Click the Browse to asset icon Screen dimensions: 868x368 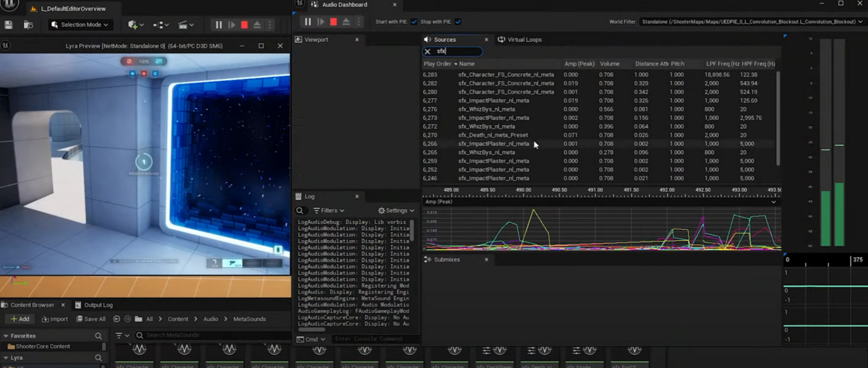28,25
